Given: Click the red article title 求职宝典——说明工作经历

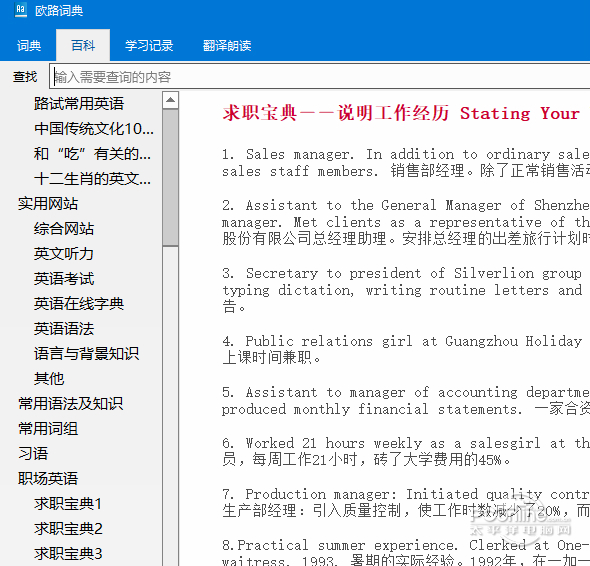Looking at the screenshot, I should 336,113.
